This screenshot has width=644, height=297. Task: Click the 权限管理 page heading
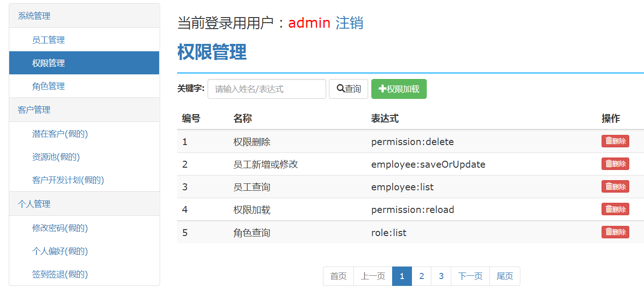coord(212,52)
